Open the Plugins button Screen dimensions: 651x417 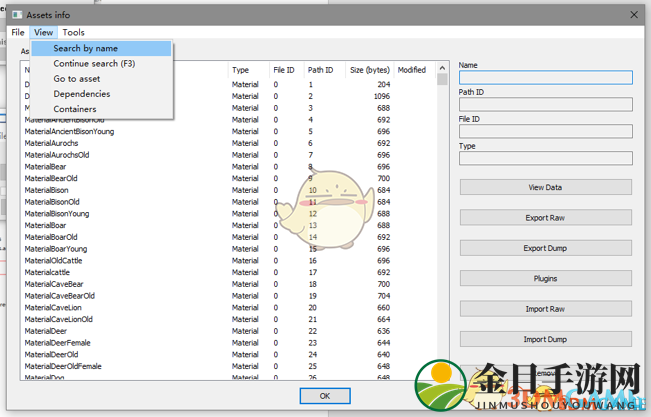[x=545, y=278]
